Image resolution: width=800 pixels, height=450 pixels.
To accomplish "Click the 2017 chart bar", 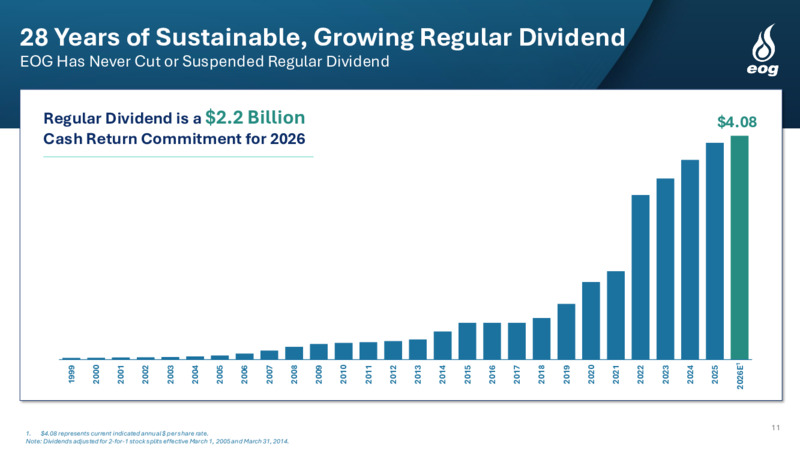I will point(517,341).
